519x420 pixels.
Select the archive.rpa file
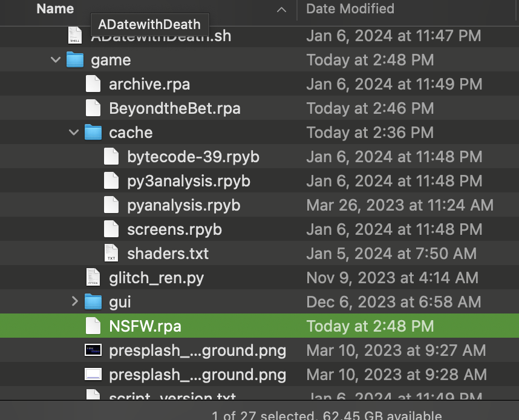149,84
